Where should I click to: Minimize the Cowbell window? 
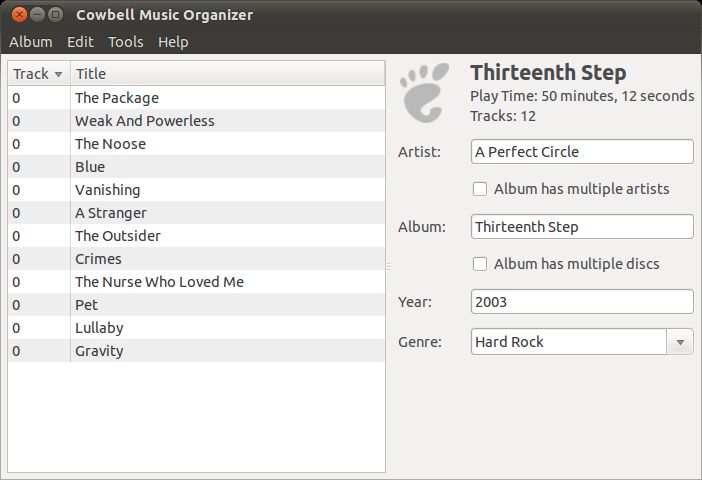pos(37,15)
